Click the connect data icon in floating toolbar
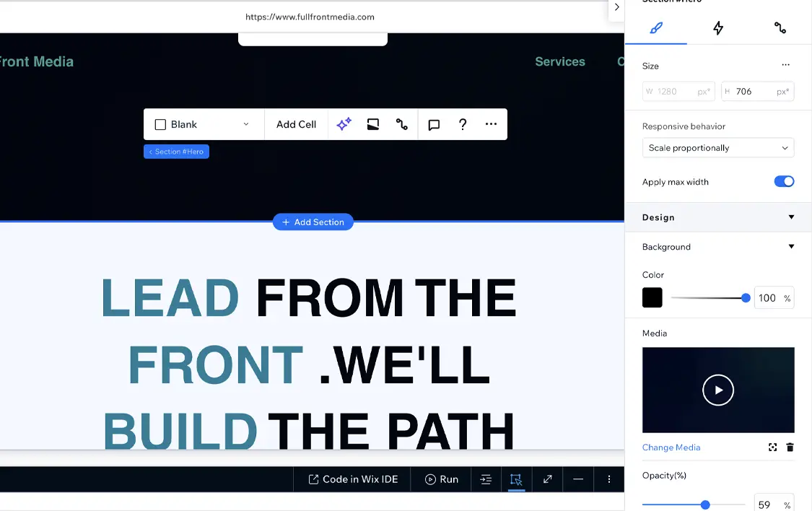The height and width of the screenshot is (511, 812). pyautogui.click(x=402, y=124)
